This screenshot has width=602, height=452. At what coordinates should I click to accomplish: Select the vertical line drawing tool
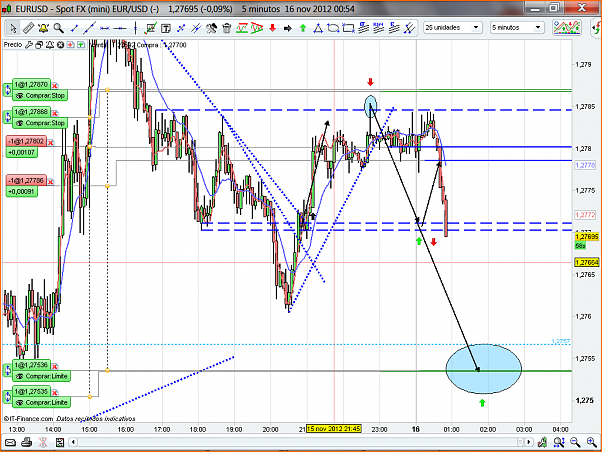click(x=136, y=28)
